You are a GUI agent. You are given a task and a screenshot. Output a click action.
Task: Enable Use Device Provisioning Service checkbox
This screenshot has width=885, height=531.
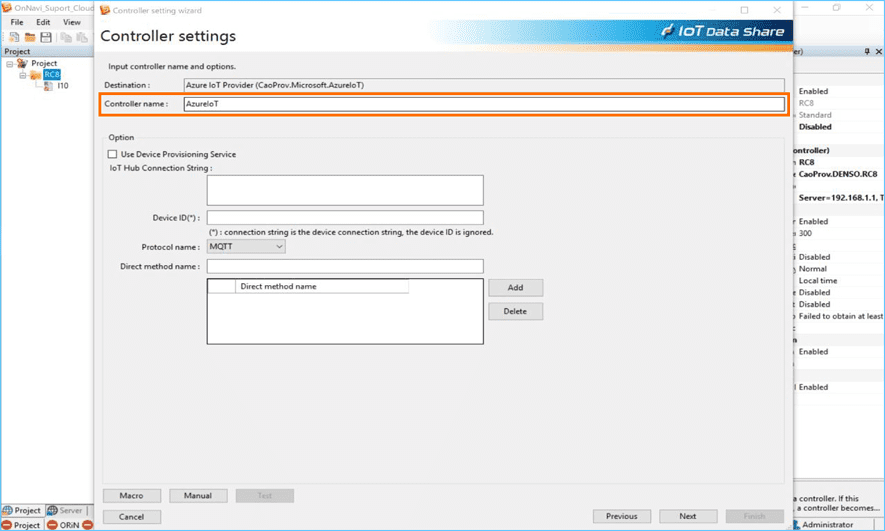pos(112,154)
